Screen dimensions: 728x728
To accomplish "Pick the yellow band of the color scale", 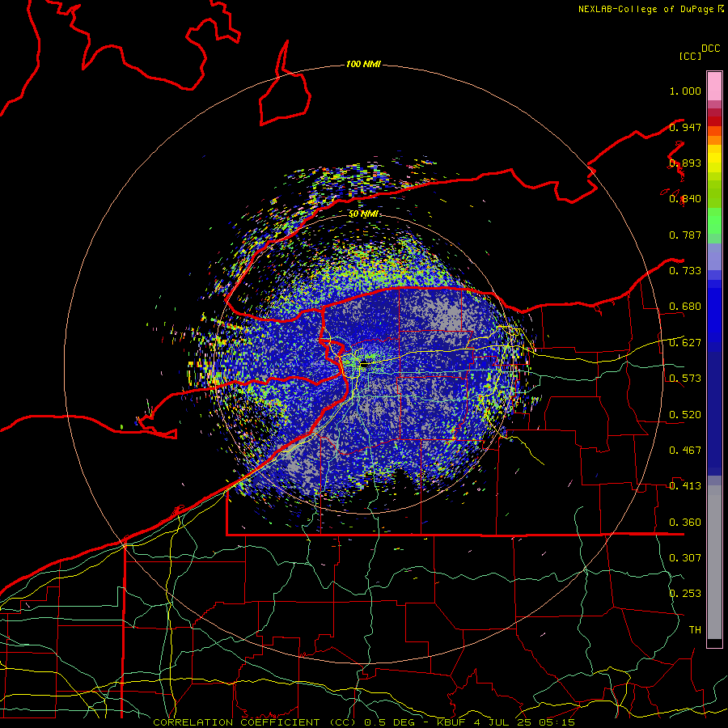I will tap(714, 159).
